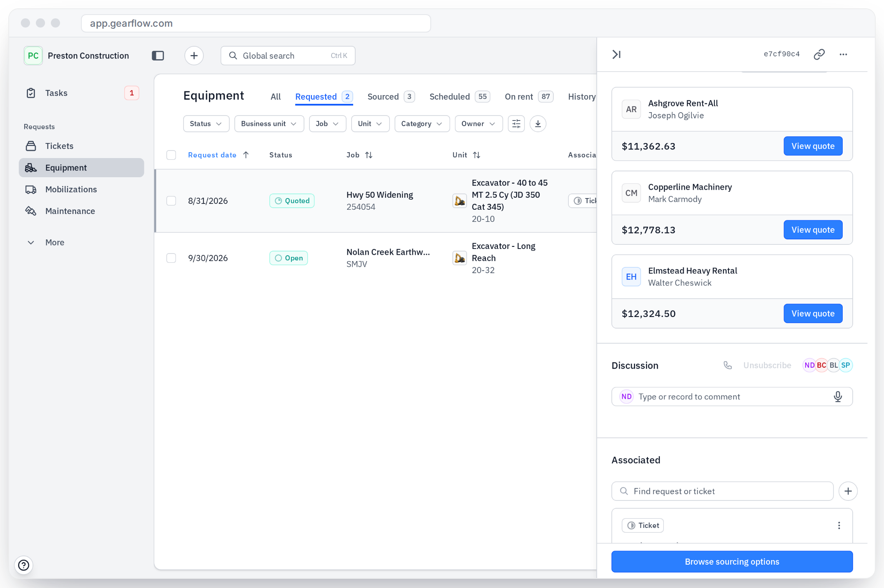Click the plus create button

(194, 55)
